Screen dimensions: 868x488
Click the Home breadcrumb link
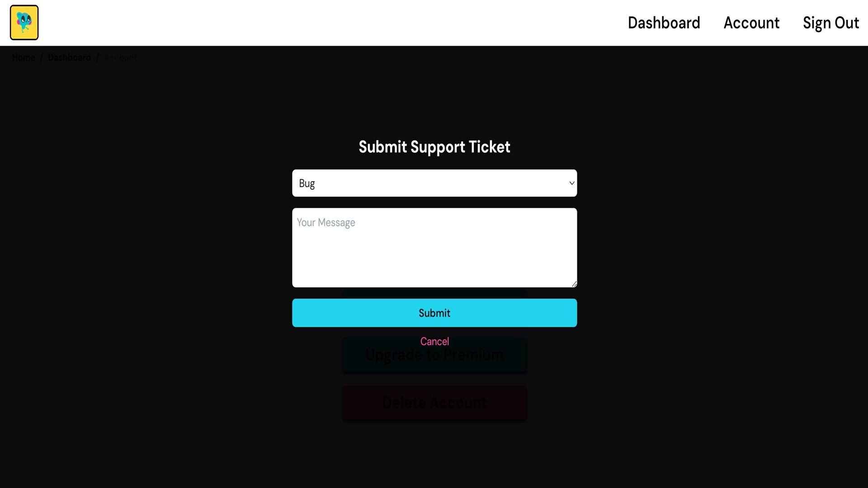24,58
